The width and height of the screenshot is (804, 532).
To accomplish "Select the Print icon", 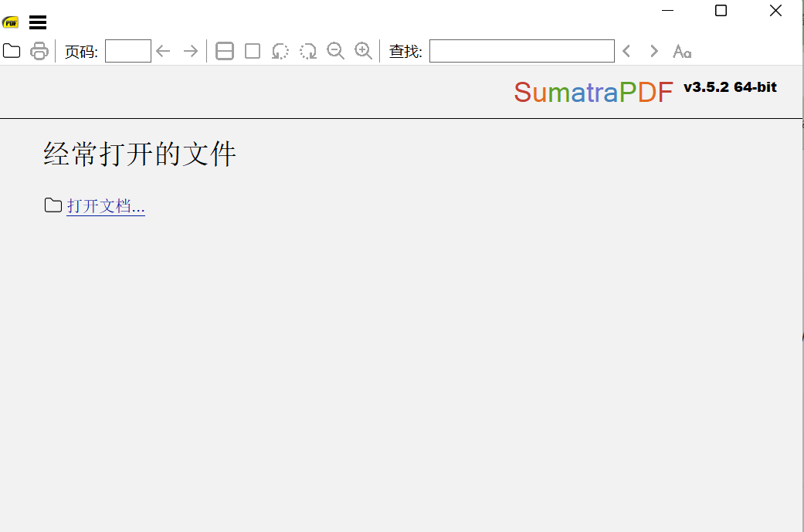I will 39,50.
